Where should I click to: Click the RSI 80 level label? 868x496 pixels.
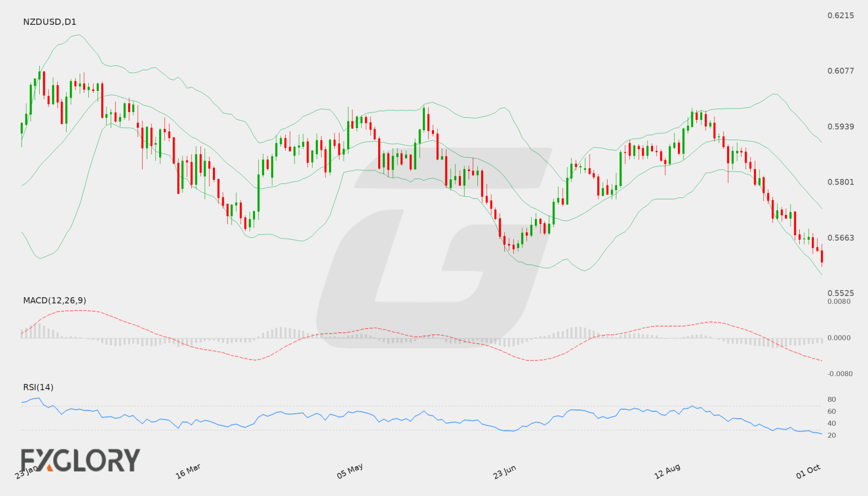click(x=832, y=399)
